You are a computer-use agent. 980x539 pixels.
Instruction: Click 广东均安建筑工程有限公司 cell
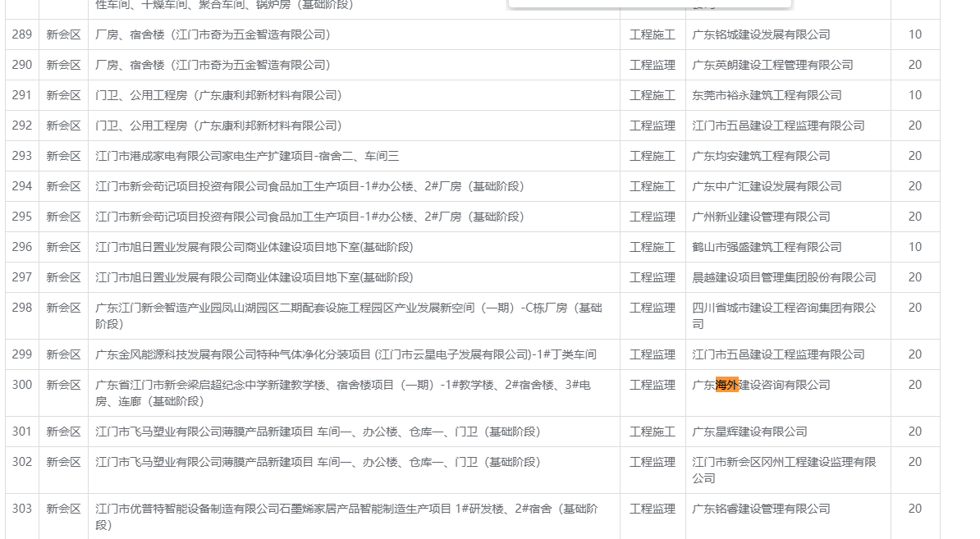point(761,156)
